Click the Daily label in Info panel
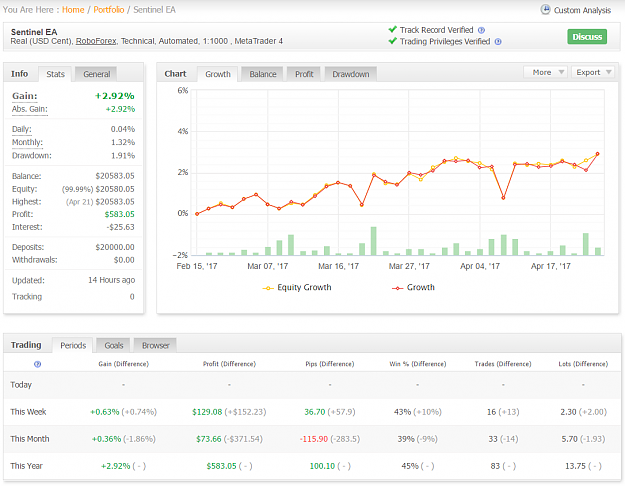Viewport: 625px width, 486px height. [22, 129]
